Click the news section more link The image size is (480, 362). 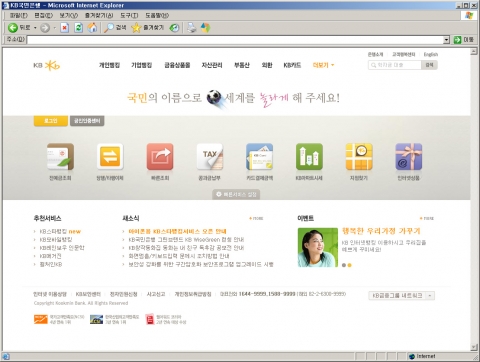pyautogui.click(x=256, y=218)
